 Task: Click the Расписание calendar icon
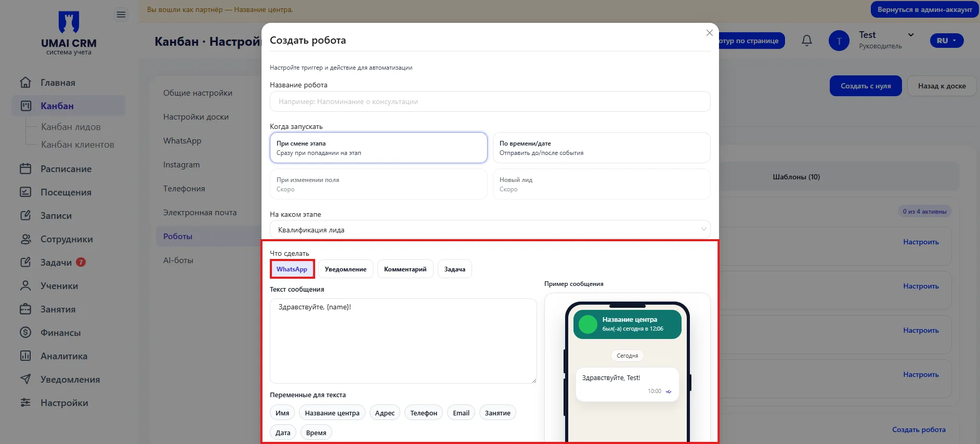pyautogui.click(x=25, y=169)
